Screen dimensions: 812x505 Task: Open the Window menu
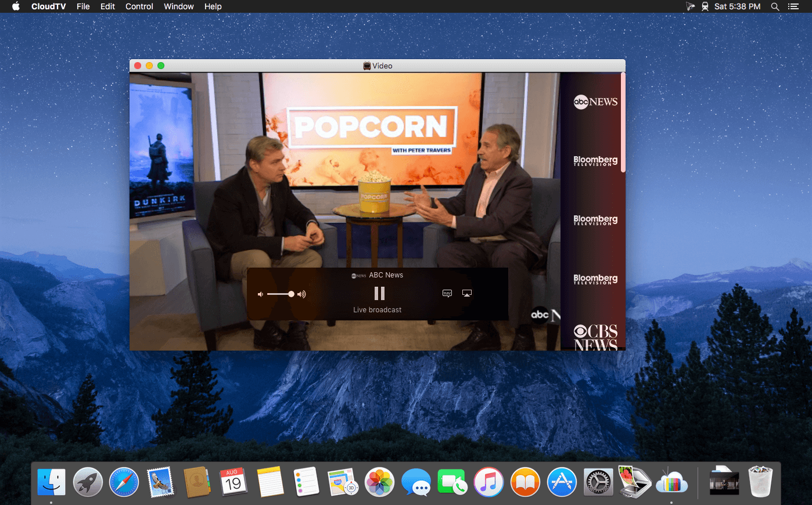[179, 6]
